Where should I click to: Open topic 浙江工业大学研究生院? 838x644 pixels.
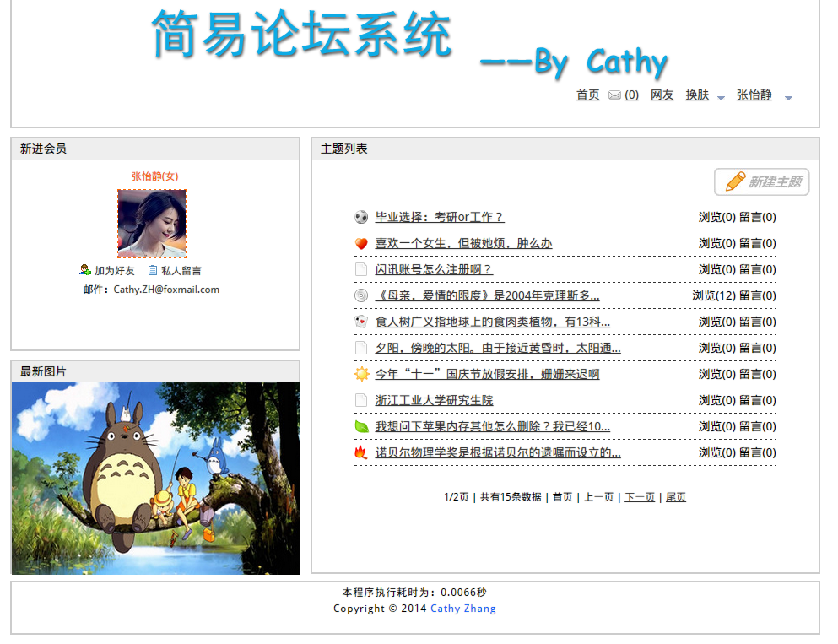click(x=434, y=400)
